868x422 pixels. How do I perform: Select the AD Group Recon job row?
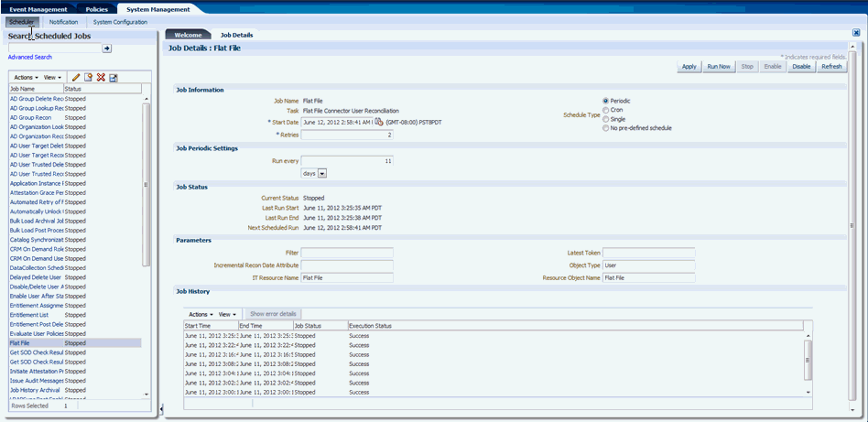coord(75,117)
